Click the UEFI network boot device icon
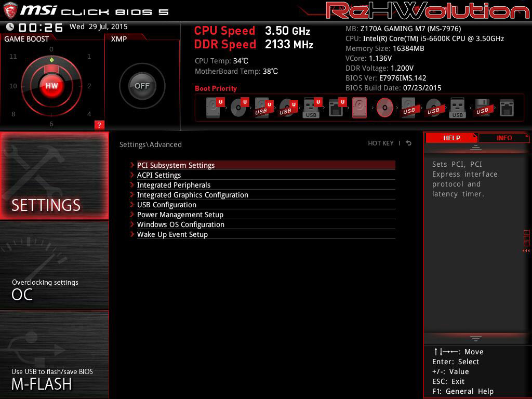 tap(336, 108)
